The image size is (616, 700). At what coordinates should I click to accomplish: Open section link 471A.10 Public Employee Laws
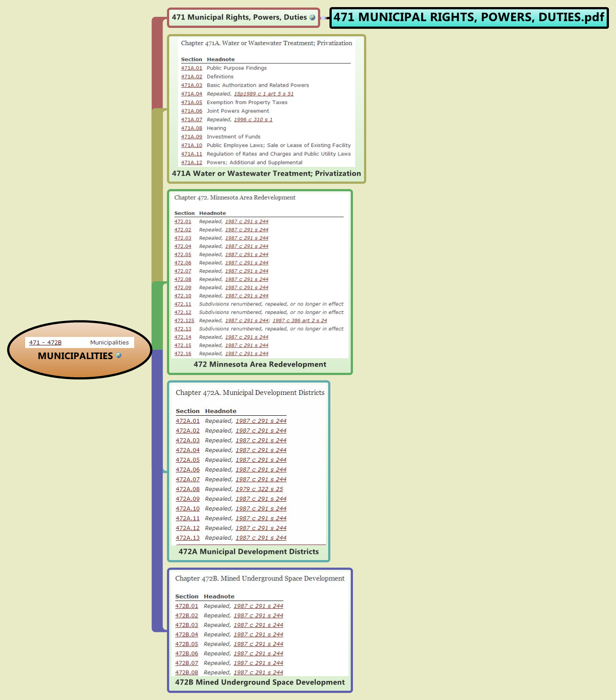tap(191, 145)
